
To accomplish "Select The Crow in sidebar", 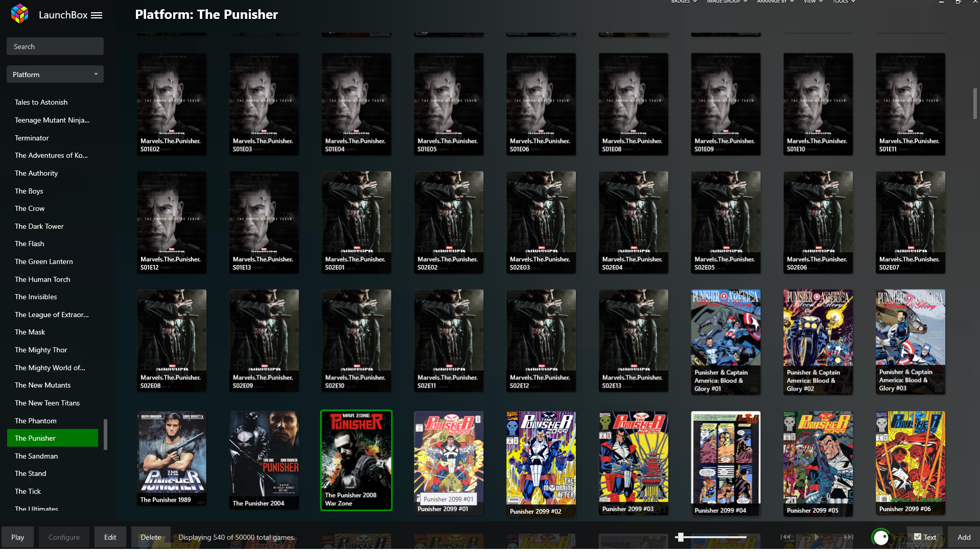I will coord(53,209).
